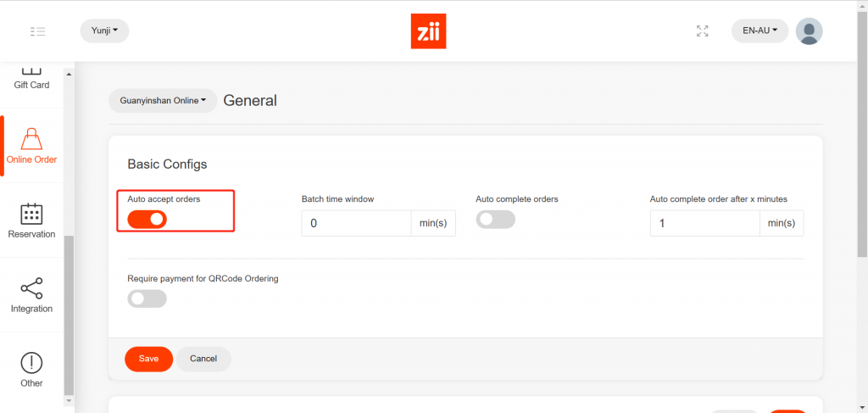Cancel the config changes

click(203, 359)
